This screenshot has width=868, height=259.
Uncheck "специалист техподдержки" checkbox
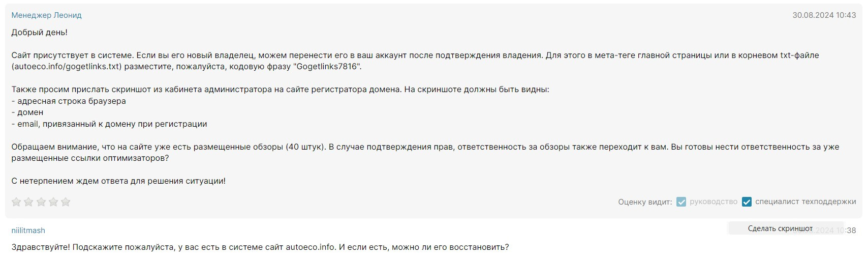pyautogui.click(x=747, y=202)
